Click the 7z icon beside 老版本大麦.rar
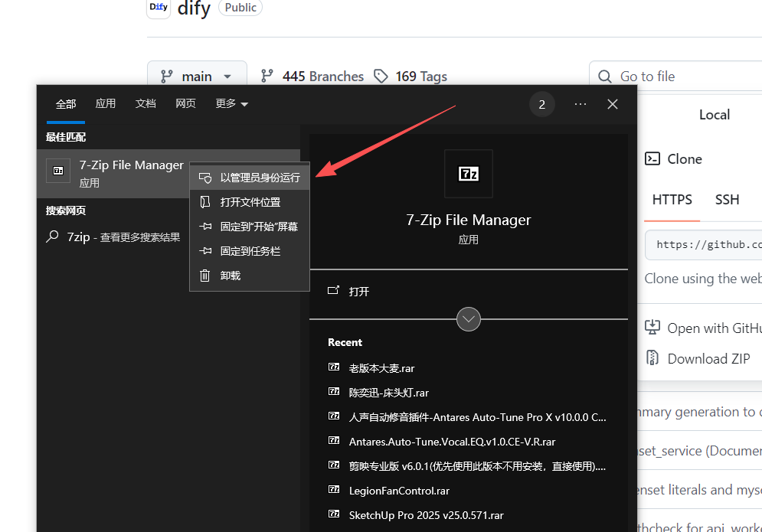 point(334,367)
